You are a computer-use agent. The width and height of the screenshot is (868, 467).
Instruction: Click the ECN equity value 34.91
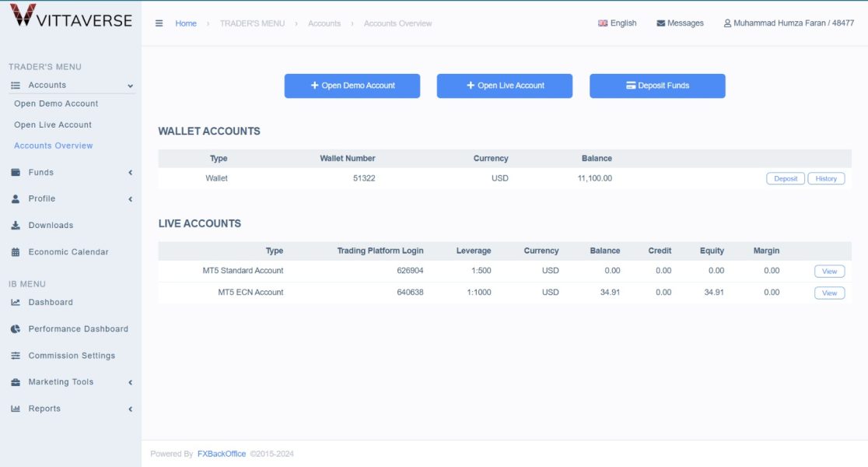pyautogui.click(x=714, y=293)
